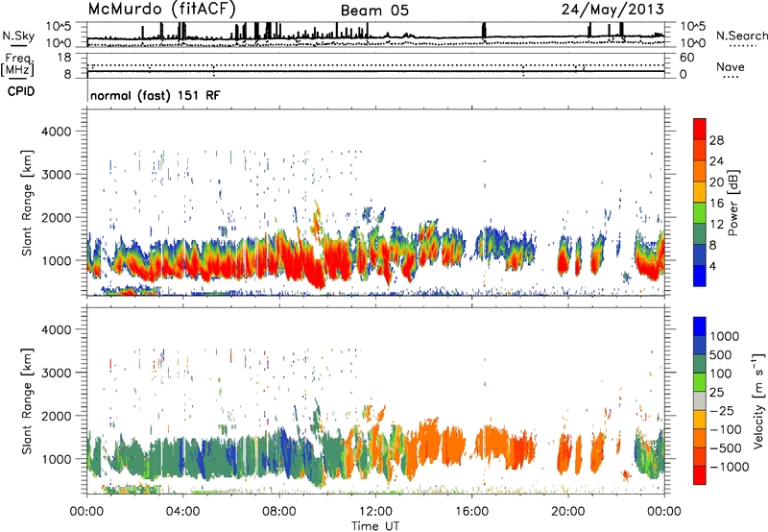
Task: Click the orange segment near 20 dB
Action: 700,171
